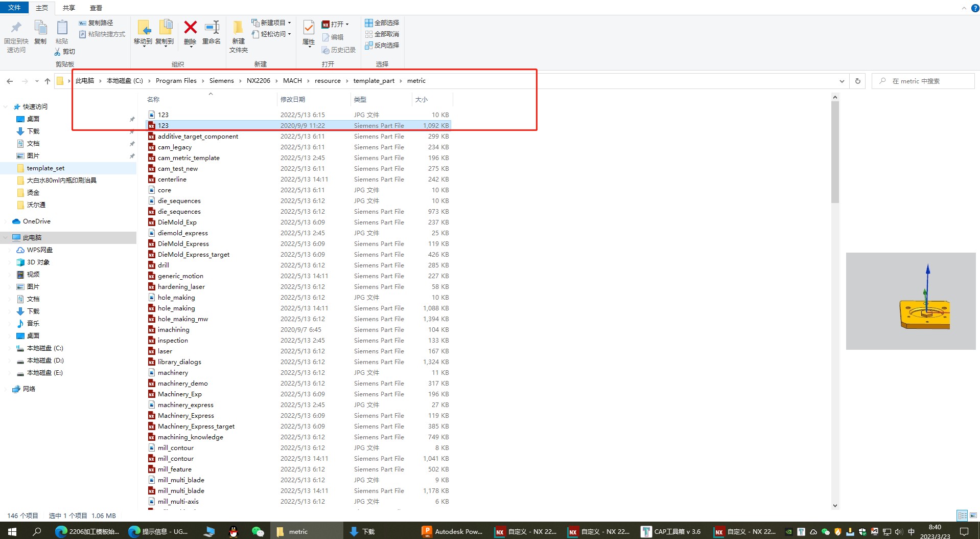Open the WeChat taskbar icon
980x539 pixels.
258,532
